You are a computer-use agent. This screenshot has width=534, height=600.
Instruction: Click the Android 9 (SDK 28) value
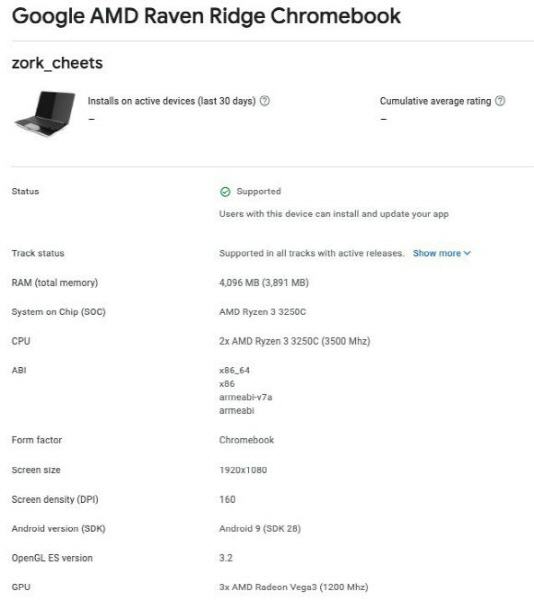(260, 528)
